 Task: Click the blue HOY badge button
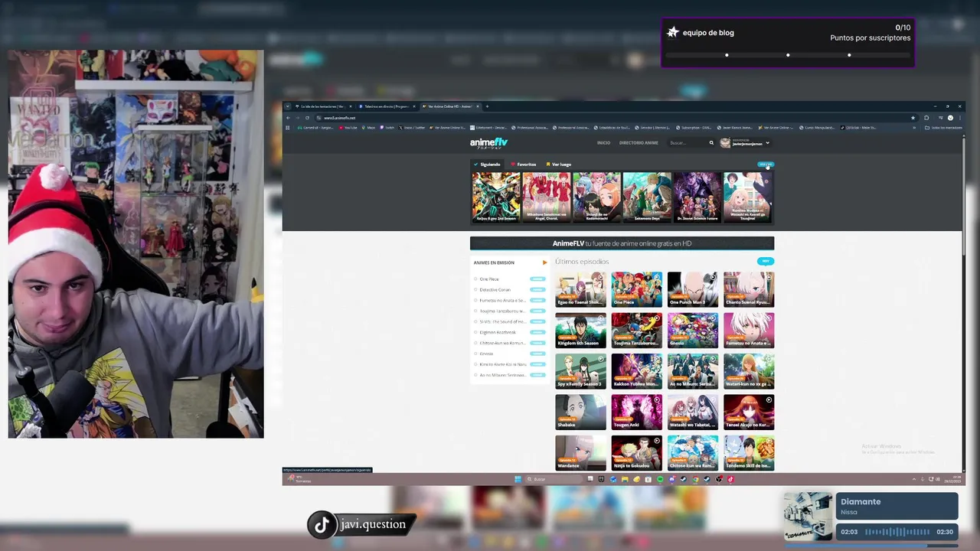(766, 262)
